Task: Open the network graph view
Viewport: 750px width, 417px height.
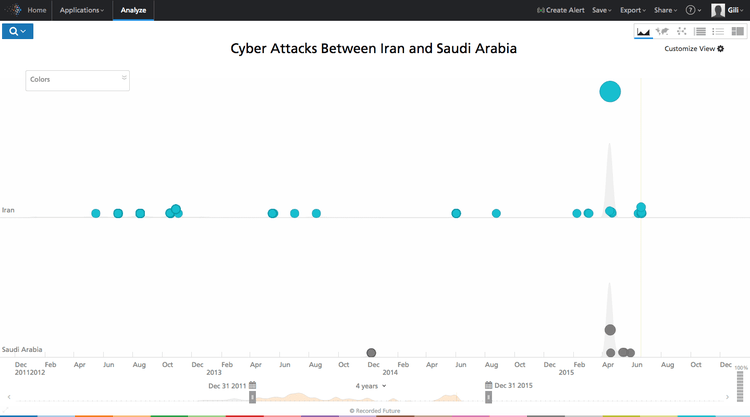Action: (681, 32)
